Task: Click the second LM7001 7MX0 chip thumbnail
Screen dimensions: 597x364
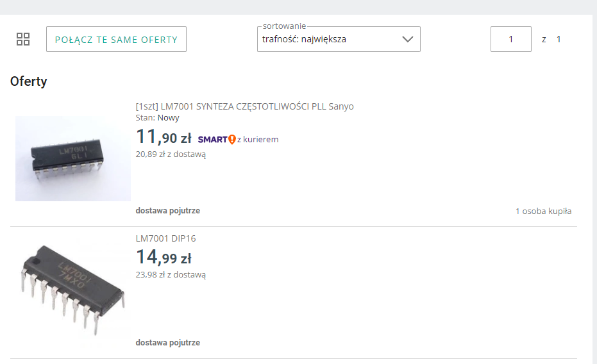Action: tap(72, 291)
